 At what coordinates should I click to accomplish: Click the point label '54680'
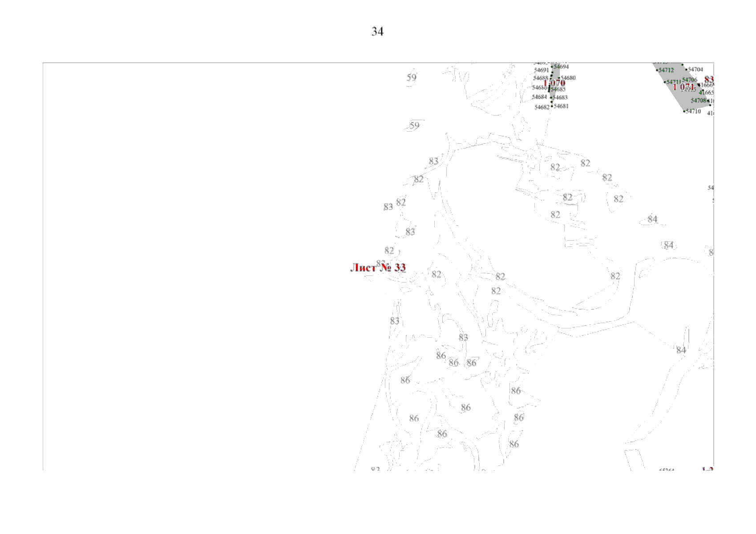point(568,78)
